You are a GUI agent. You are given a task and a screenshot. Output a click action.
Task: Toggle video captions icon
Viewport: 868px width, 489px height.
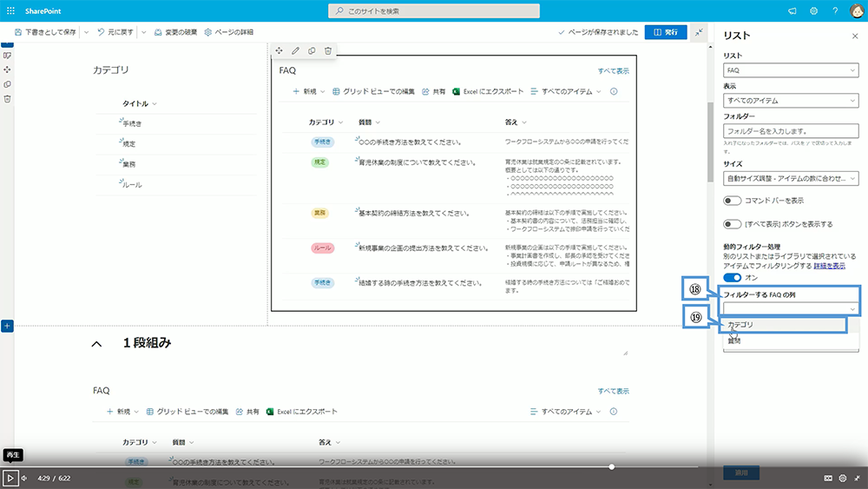[x=828, y=478]
